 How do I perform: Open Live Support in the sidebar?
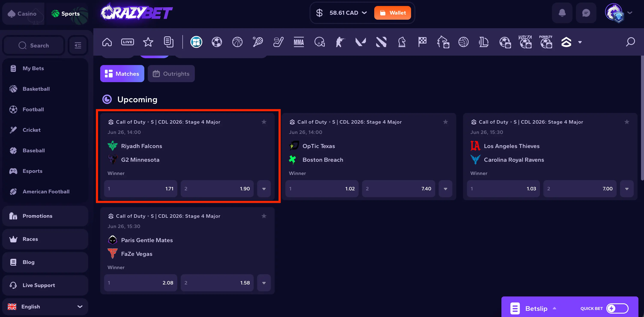tap(45, 285)
